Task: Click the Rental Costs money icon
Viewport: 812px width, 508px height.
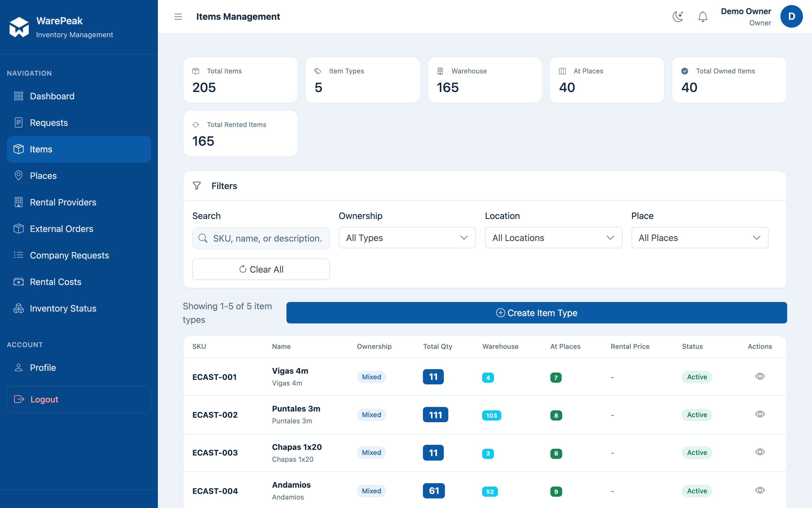Action: coord(18,282)
